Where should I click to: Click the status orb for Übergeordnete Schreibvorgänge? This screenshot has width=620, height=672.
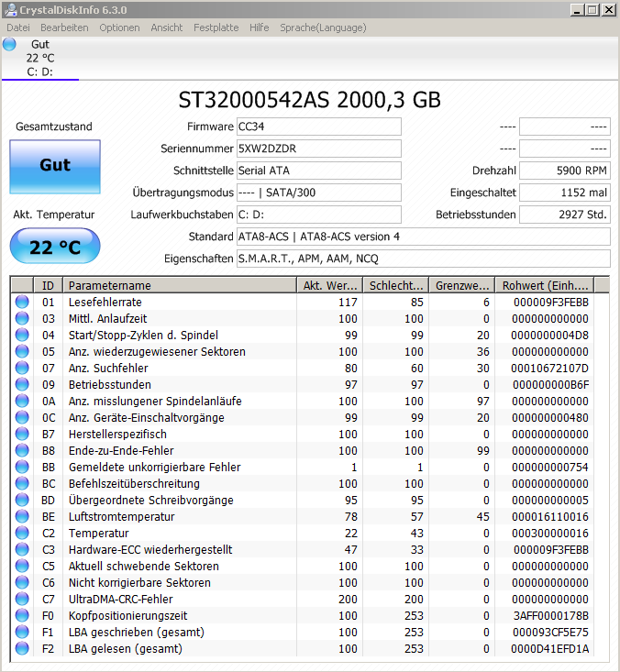point(22,500)
